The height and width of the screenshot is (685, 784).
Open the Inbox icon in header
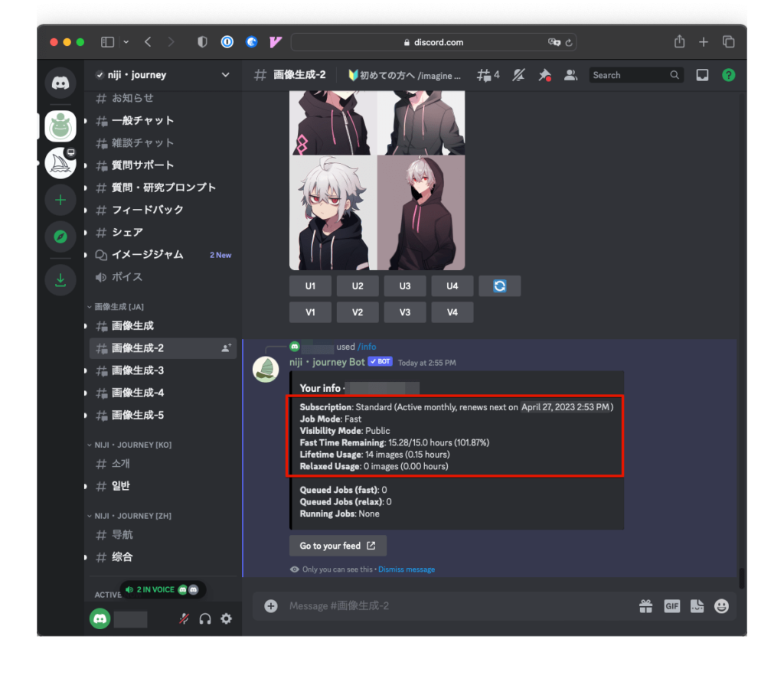[x=703, y=75]
